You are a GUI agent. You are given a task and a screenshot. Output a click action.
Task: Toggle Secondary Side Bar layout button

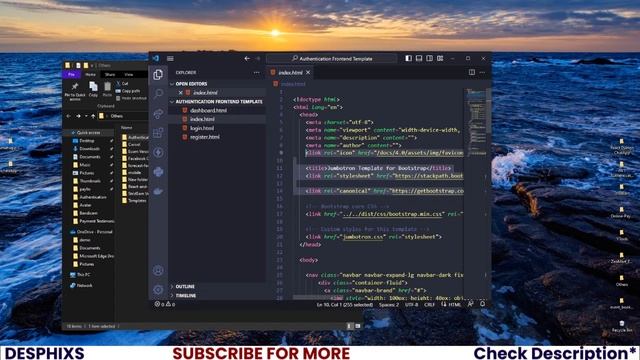click(429, 59)
